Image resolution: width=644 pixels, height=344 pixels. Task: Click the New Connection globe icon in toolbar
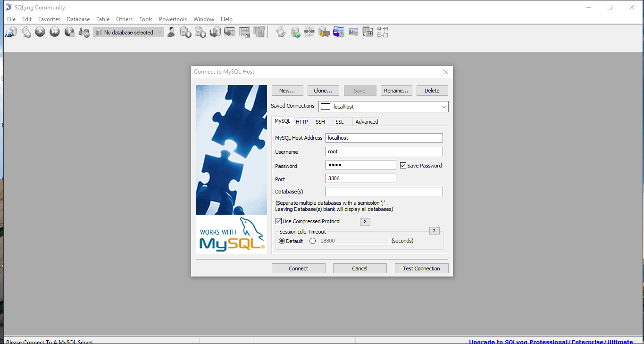point(11,32)
